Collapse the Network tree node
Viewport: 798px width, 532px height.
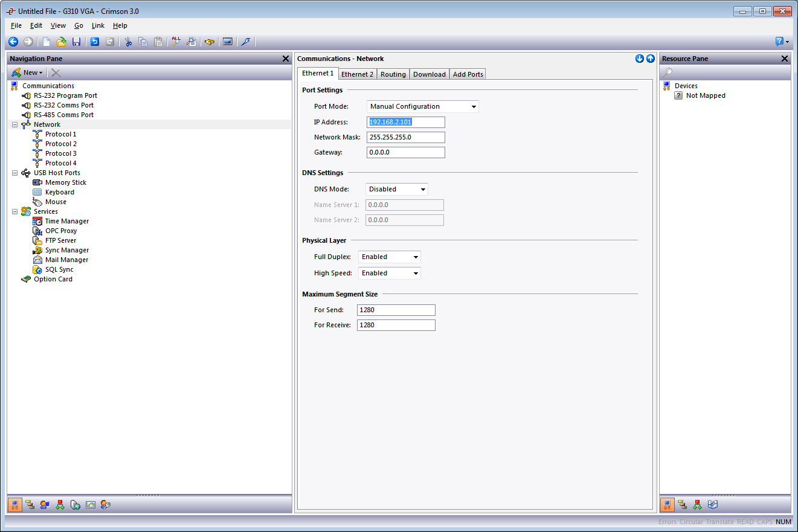tap(14, 124)
